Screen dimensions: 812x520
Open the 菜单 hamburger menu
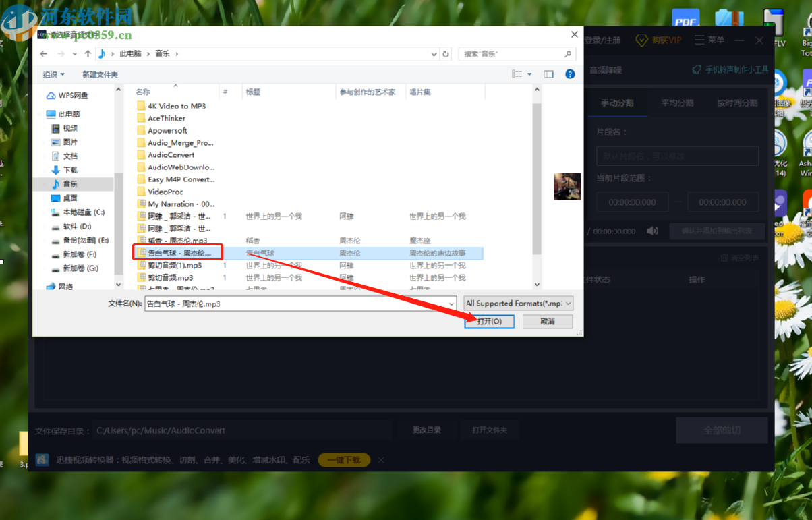[699, 40]
